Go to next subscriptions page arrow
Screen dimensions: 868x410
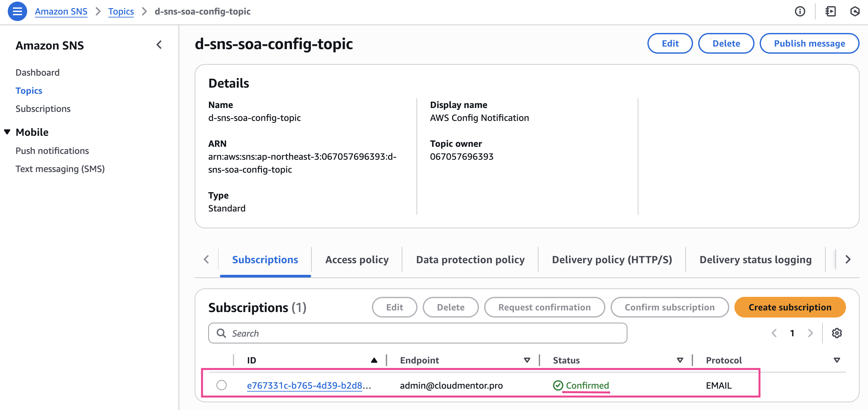[810, 333]
